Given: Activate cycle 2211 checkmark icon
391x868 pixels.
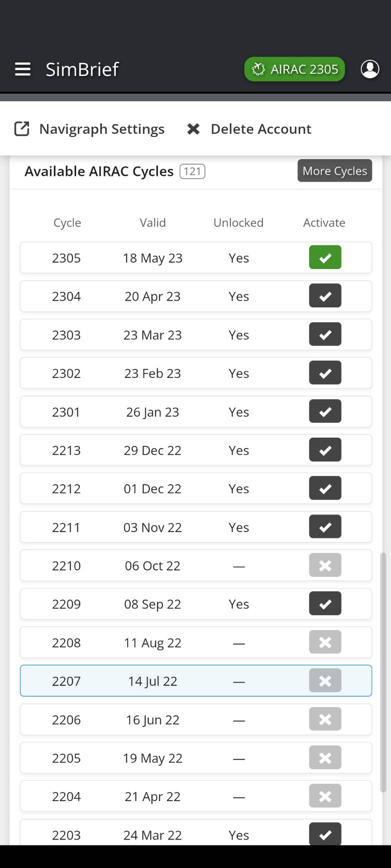Looking at the screenshot, I should pos(325,527).
